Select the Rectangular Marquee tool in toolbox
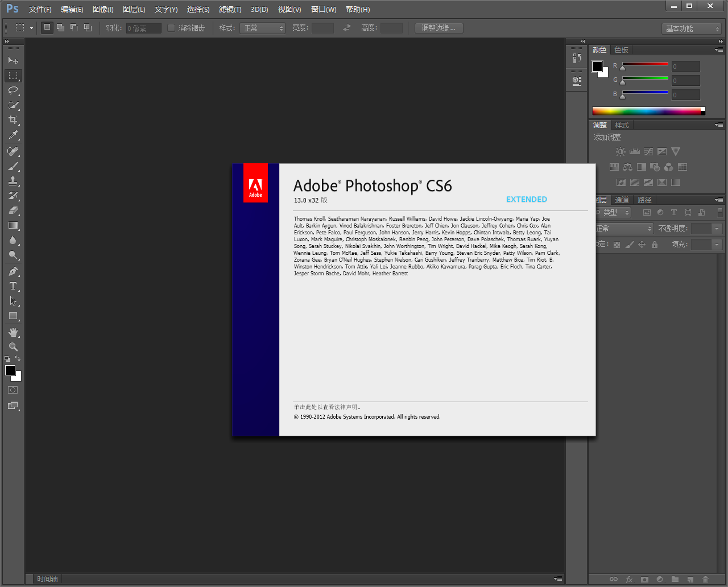 tap(13, 75)
